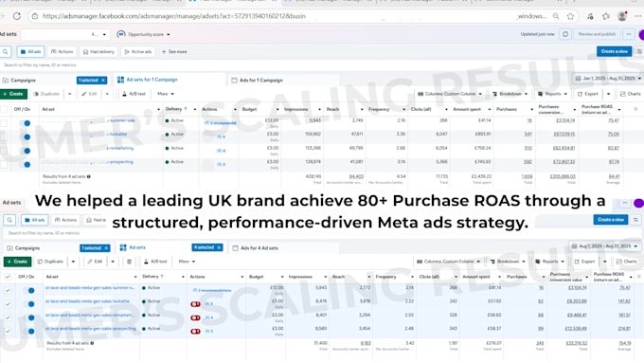This screenshot has width=644, height=363.
Task: Uncheck select-all checkbox in lower table header
Action: click(8, 277)
